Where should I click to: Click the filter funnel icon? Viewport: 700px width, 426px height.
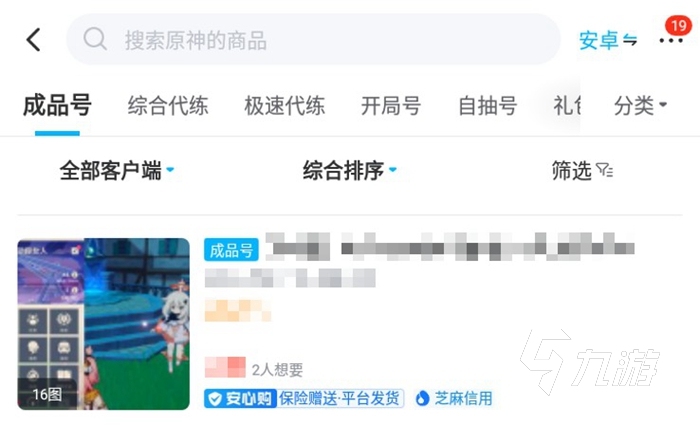(x=604, y=170)
